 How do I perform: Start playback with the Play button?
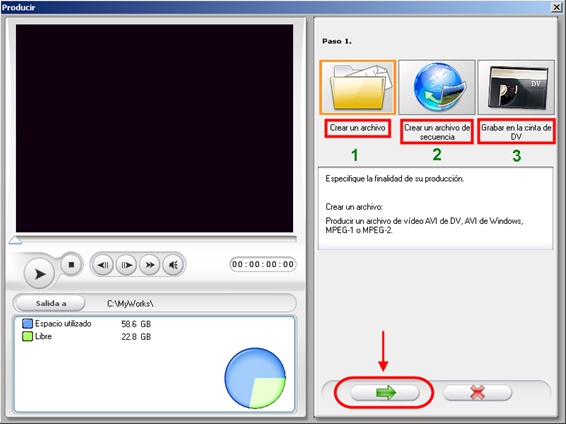tap(39, 274)
